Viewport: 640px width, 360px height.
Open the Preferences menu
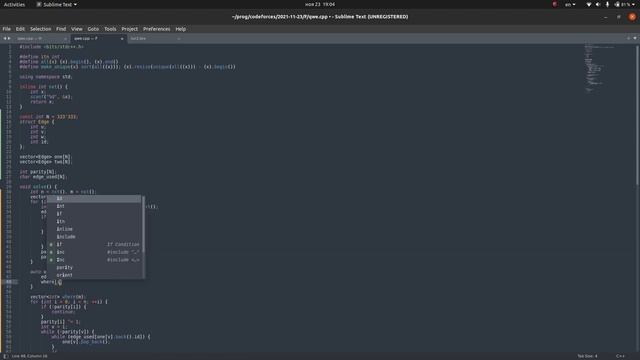pos(156,29)
